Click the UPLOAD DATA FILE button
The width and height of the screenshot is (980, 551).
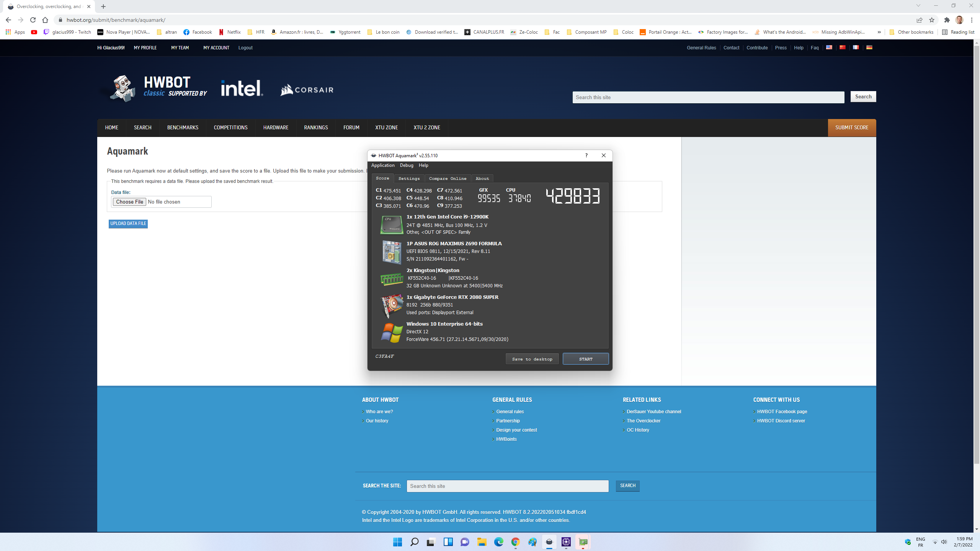pyautogui.click(x=128, y=223)
